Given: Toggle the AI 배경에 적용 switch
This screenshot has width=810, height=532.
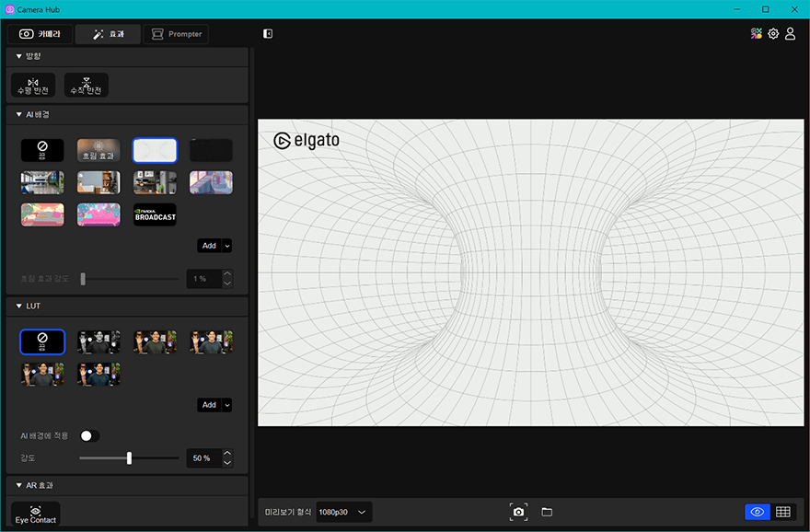Looking at the screenshot, I should tap(90, 436).
